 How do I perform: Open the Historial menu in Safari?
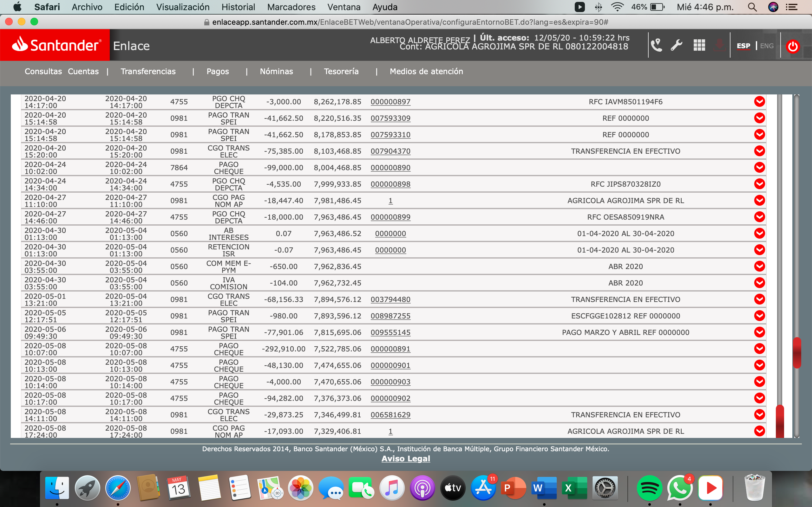pos(238,7)
